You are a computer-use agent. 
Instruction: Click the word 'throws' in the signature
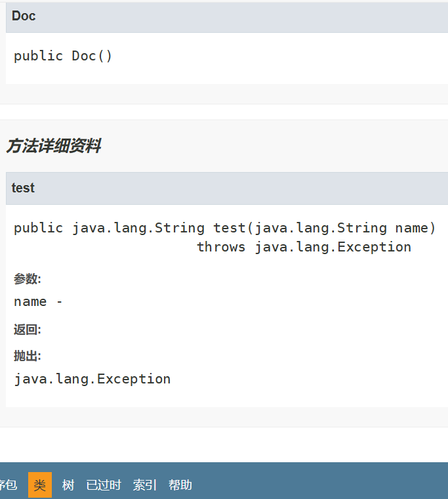(x=221, y=247)
